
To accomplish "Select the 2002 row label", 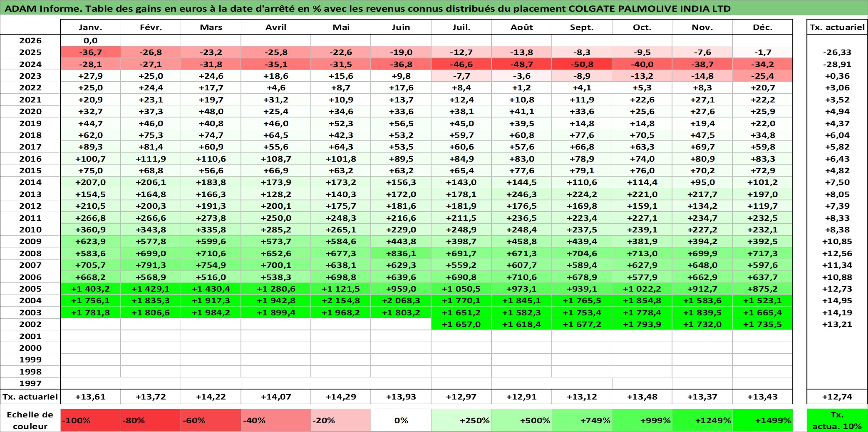I will tap(30, 324).
